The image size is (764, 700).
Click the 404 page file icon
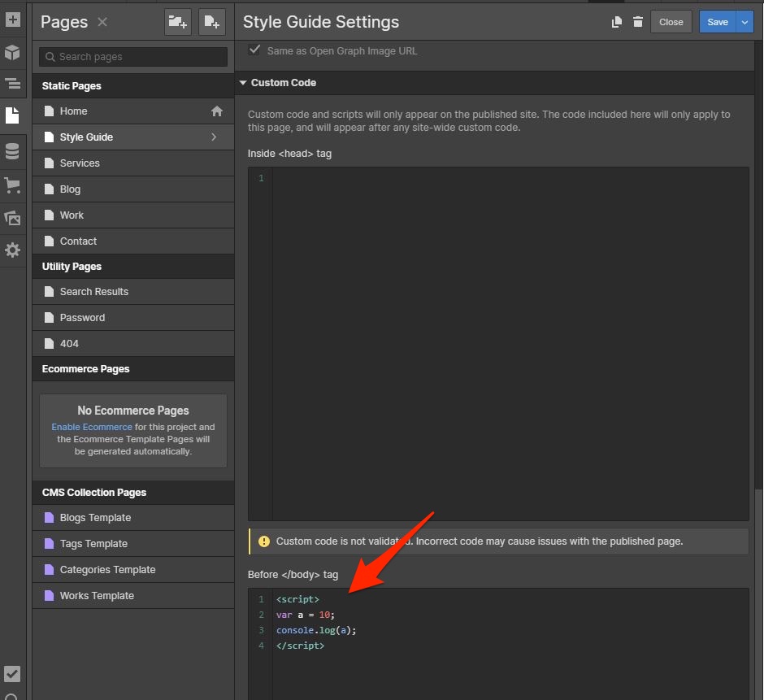(x=50, y=344)
